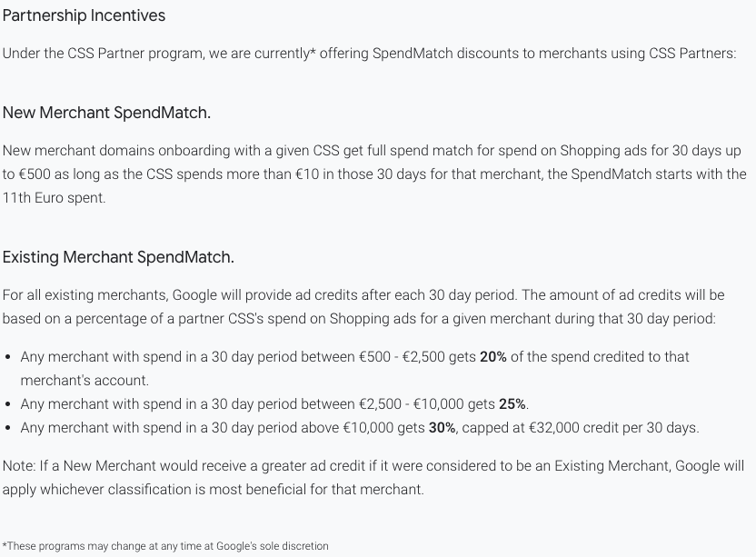Click the bold "20%" text
This screenshot has height=557, width=756.
[492, 357]
